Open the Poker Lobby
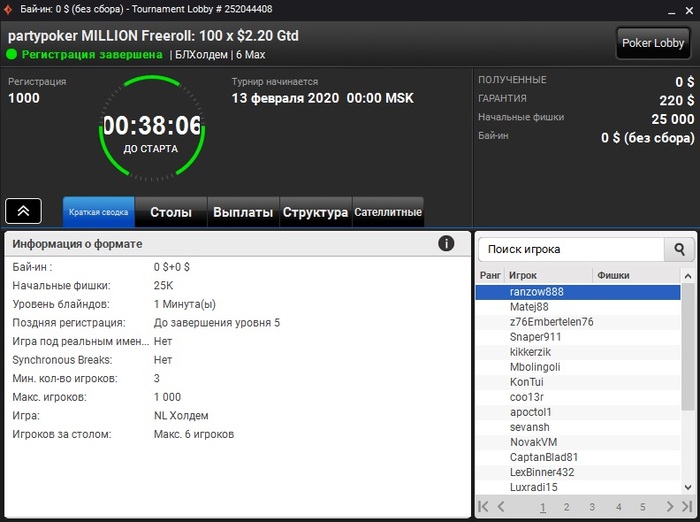The height and width of the screenshot is (522, 700). pyautogui.click(x=653, y=43)
